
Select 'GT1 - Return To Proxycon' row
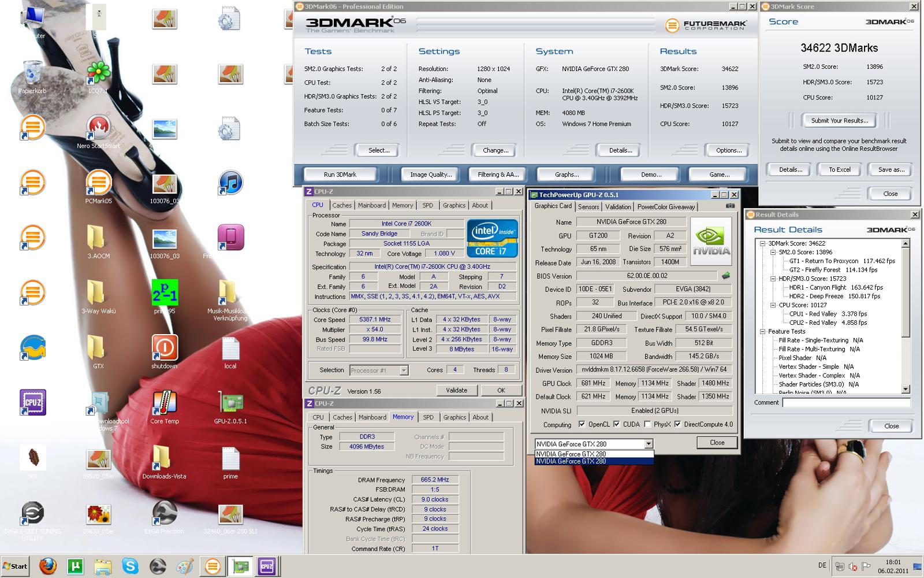pyautogui.click(x=842, y=261)
